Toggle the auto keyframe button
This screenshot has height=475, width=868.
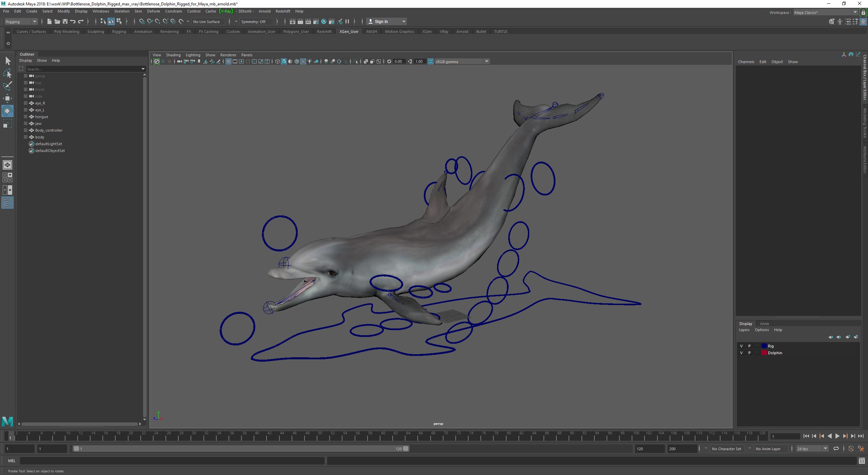pos(851,449)
